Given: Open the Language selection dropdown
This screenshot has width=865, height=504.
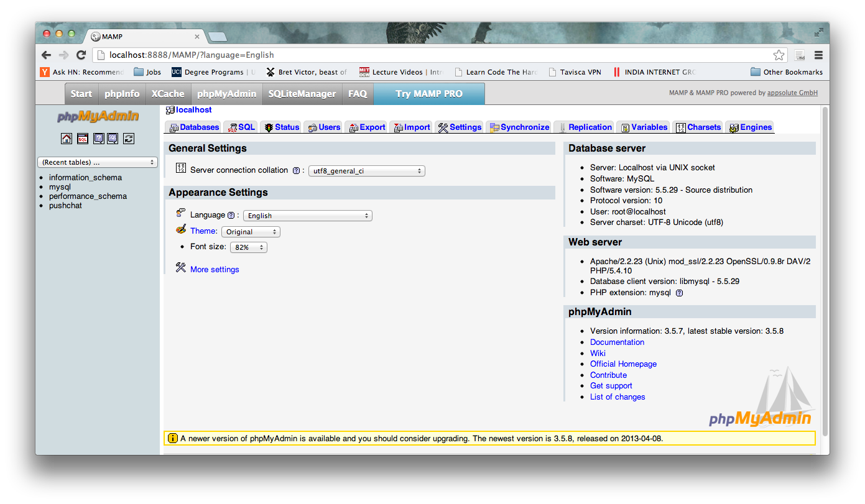Looking at the screenshot, I should pos(307,215).
